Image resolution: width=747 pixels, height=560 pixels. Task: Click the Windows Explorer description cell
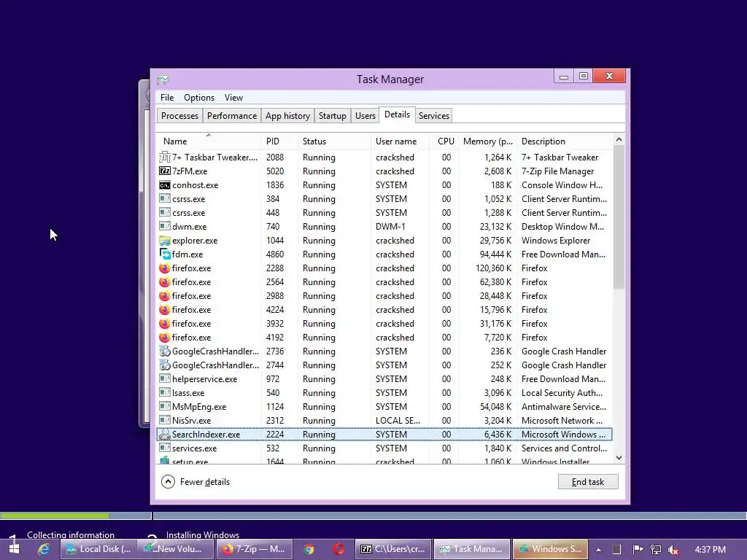pos(555,241)
